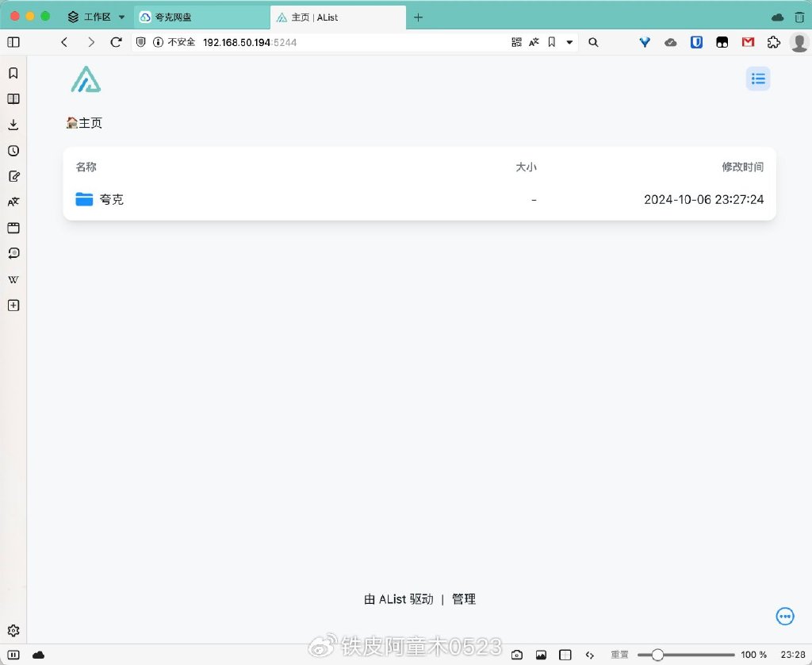Select the search magnifier icon near the address bar

(x=593, y=42)
